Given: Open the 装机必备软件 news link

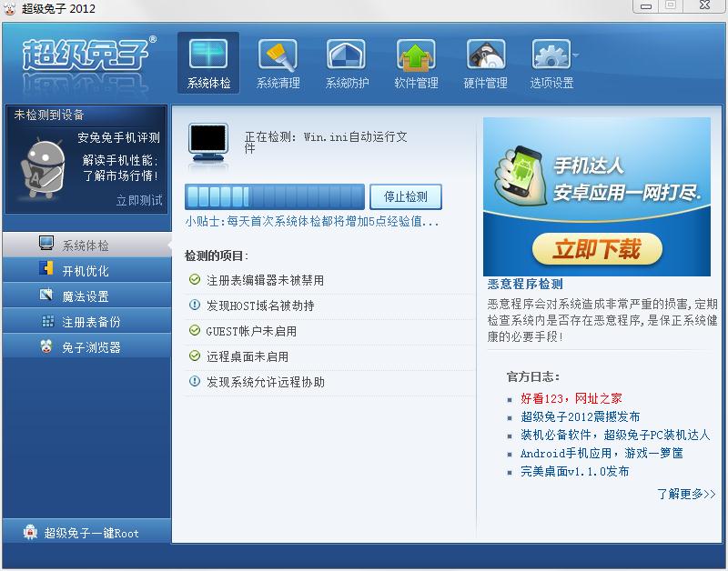Looking at the screenshot, I should coord(615,435).
